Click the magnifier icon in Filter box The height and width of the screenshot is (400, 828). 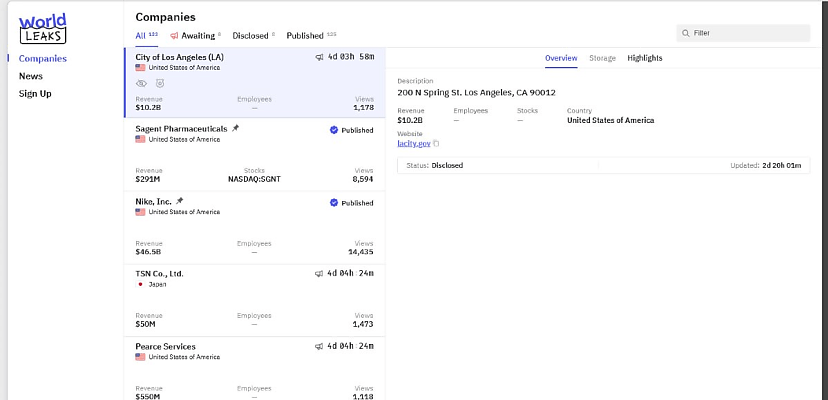685,33
